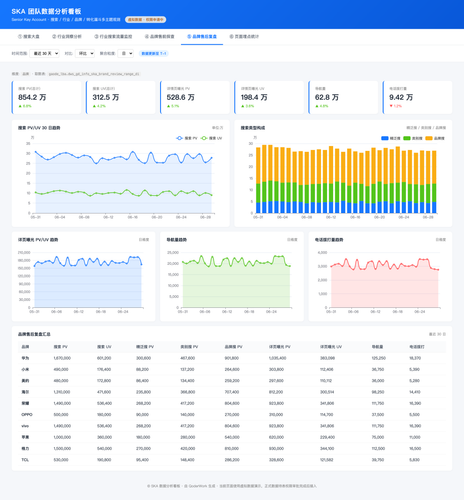
Task: Click the green up-trend indicator under 312.5 万
Action: [x=99, y=106]
